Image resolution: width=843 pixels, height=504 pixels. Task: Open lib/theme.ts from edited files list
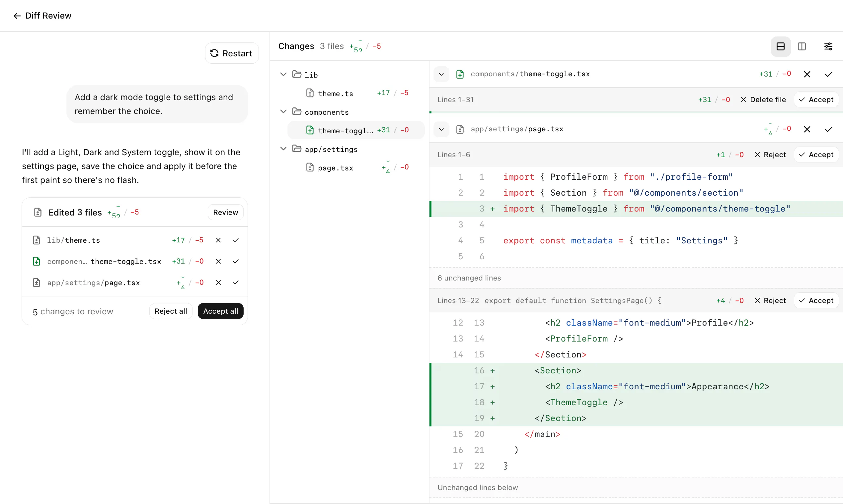[x=73, y=240]
